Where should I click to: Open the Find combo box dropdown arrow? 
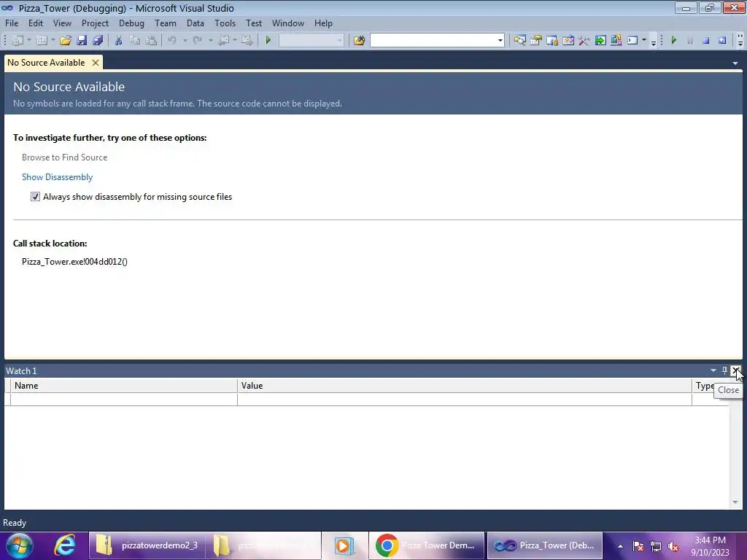click(500, 41)
